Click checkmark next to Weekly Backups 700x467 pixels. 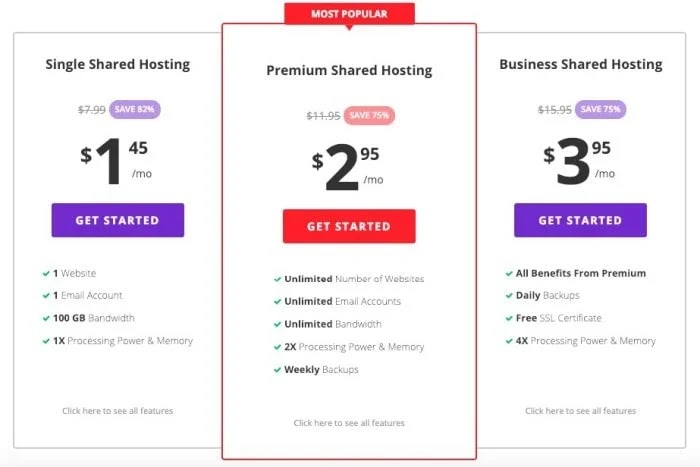277,370
